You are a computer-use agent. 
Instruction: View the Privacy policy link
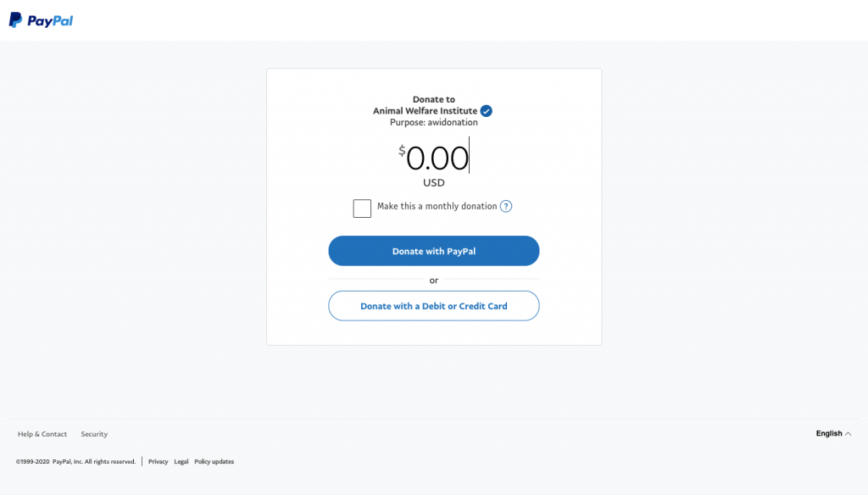click(x=158, y=461)
